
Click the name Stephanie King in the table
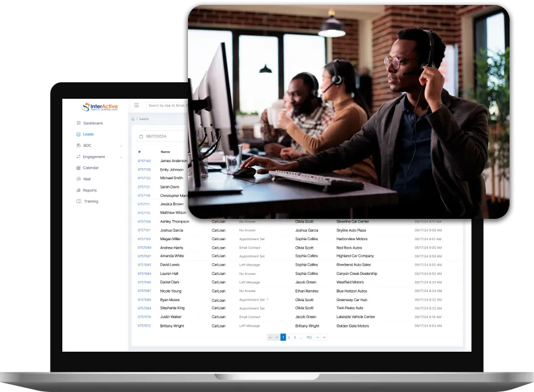coord(172,308)
